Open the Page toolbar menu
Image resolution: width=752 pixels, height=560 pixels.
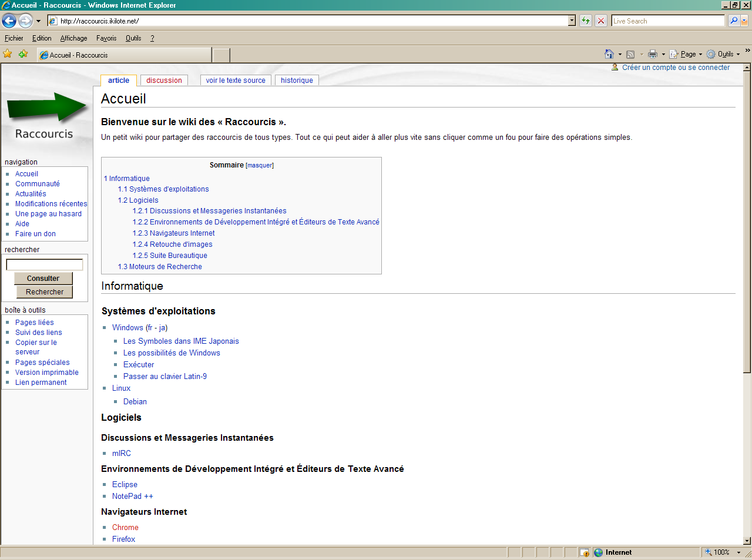[x=686, y=54]
